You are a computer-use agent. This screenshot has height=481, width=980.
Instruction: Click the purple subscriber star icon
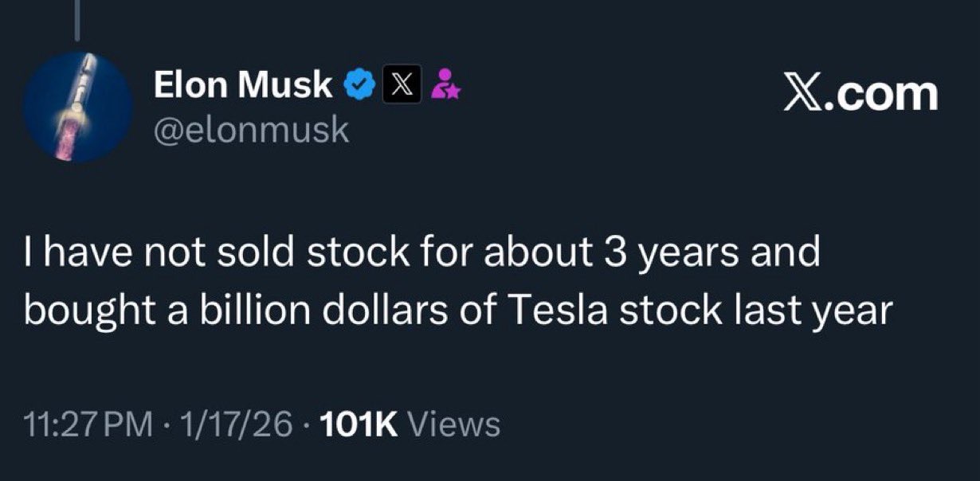[x=443, y=85]
